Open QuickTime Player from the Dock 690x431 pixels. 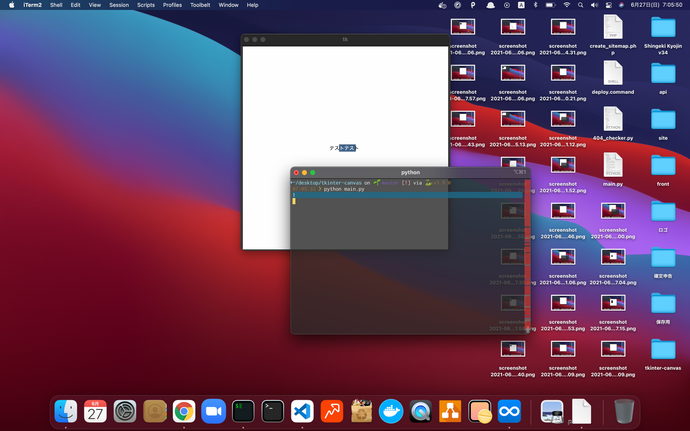tap(420, 411)
